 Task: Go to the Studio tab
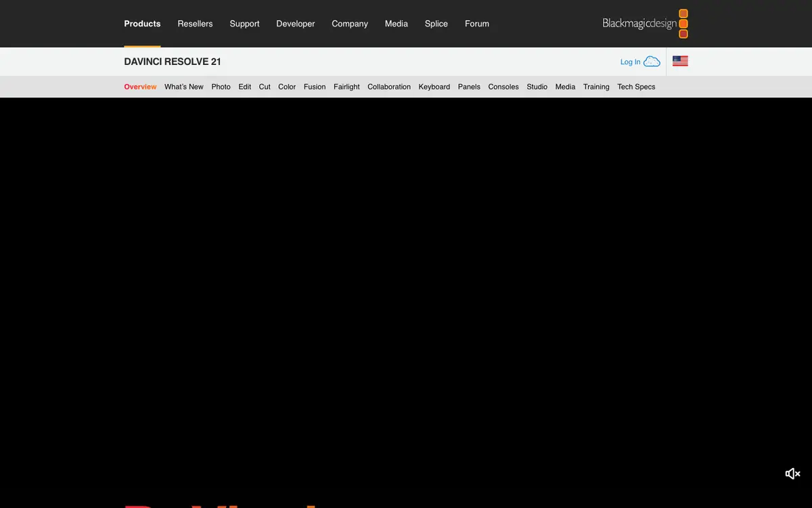coord(537,87)
